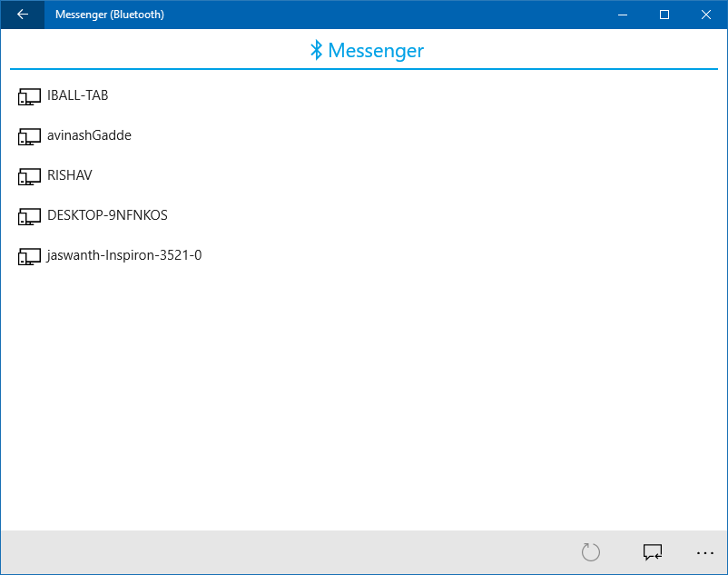The height and width of the screenshot is (575, 728).
Task: Click the device icon beside avinashGadde
Action: click(x=29, y=135)
